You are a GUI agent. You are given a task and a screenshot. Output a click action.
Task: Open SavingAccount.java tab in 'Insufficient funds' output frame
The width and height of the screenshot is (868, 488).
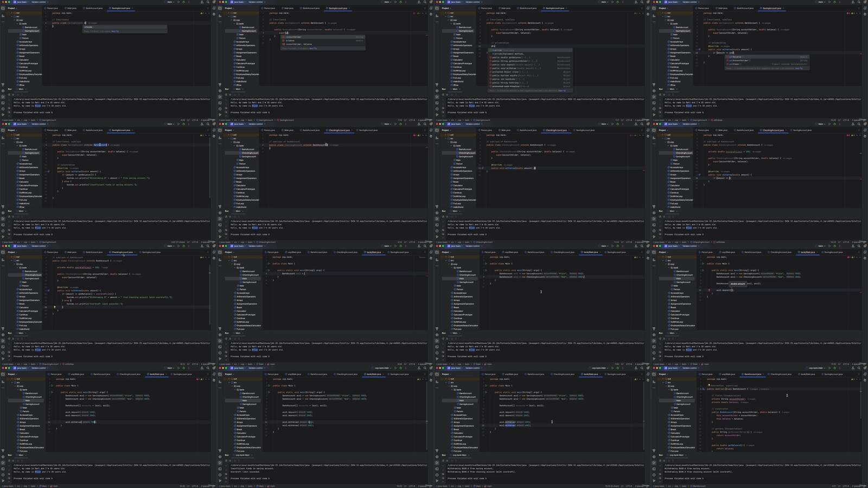[398, 374]
